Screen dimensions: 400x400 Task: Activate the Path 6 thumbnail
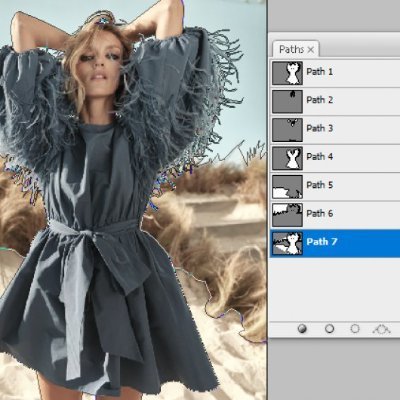(x=287, y=215)
